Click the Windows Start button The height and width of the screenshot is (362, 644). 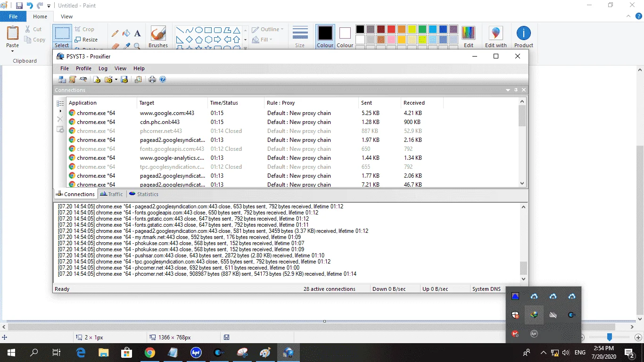[11, 352]
